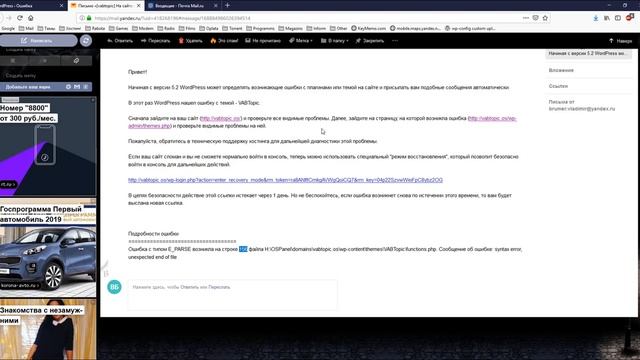This screenshot has height=360, width=640.
Task: Click the Gmail M icon in add-mailbox bar
Action: tap(77, 87)
